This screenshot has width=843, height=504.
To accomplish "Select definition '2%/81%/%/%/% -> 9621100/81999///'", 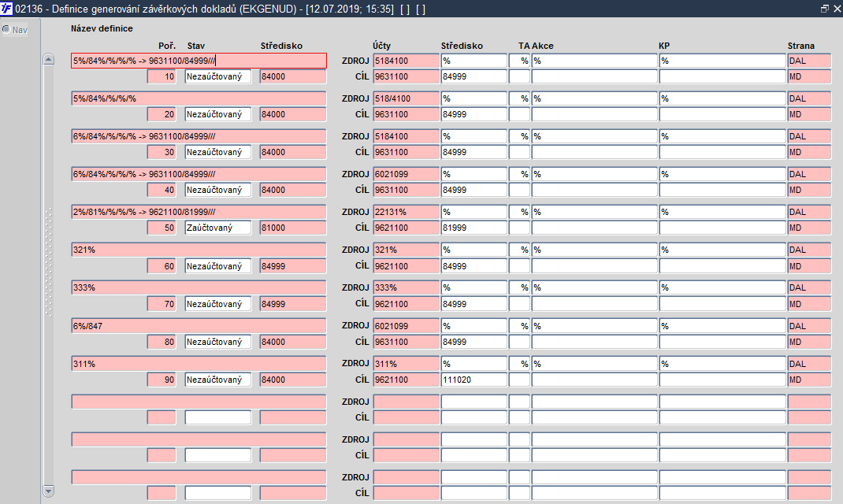I will coord(199,212).
